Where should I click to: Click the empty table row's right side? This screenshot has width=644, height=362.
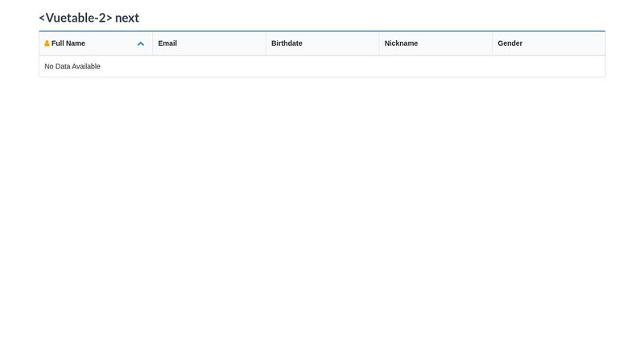523,67
